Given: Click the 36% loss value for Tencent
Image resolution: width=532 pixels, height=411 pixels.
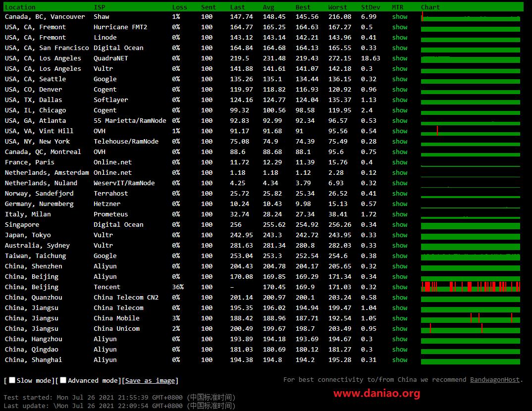Looking at the screenshot, I should click(x=178, y=287).
